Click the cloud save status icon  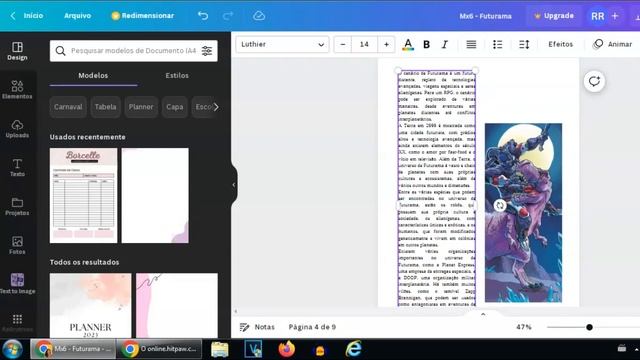pyautogui.click(x=259, y=16)
